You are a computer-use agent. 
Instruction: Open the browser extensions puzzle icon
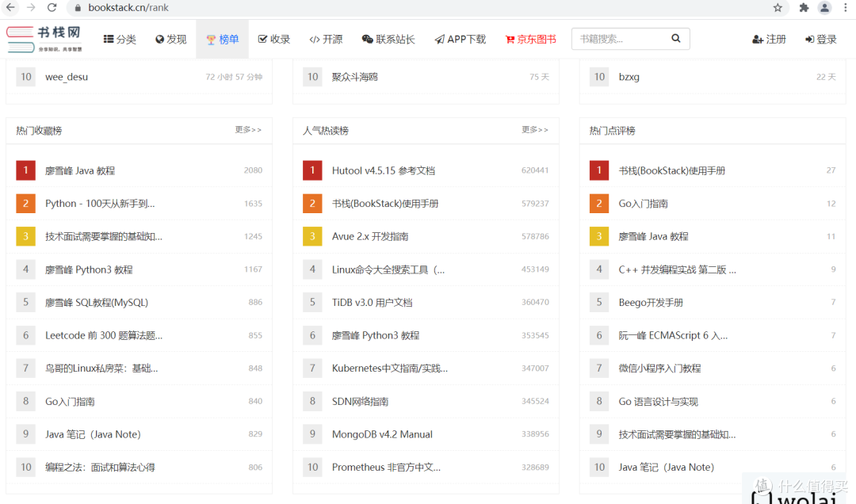[x=804, y=8]
